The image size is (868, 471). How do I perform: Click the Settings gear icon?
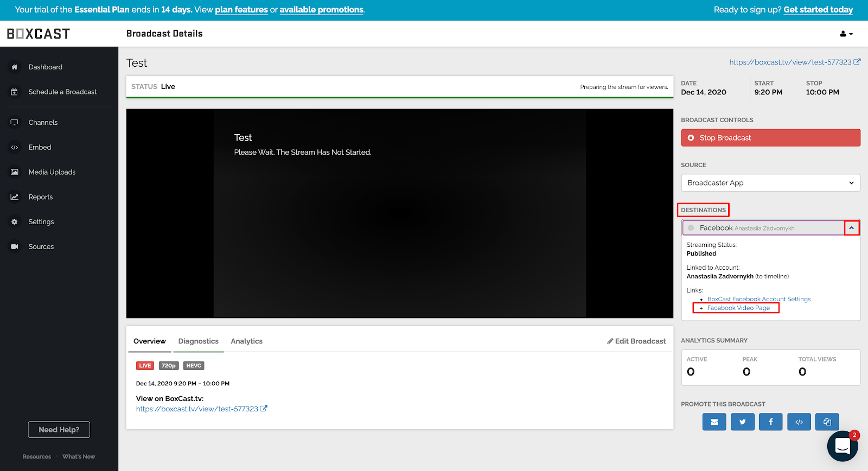tap(15, 222)
